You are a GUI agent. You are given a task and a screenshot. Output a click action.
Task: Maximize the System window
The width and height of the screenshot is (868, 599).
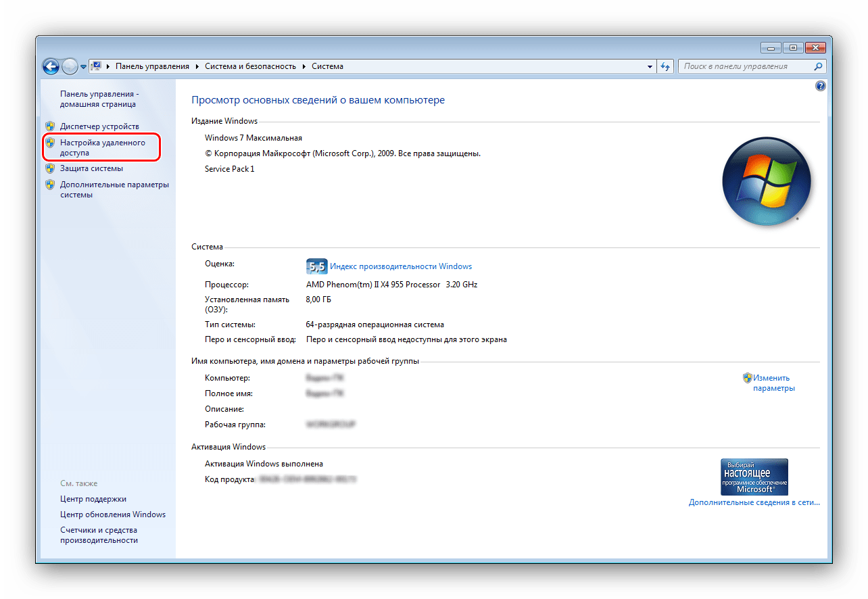(792, 47)
